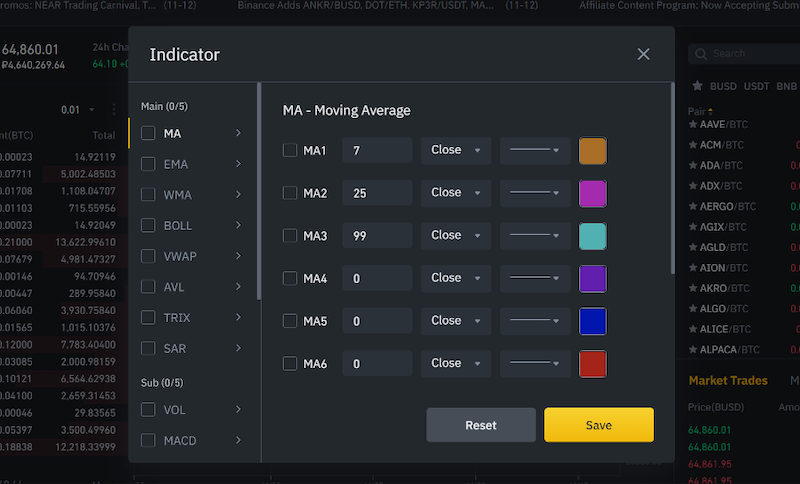Image resolution: width=800 pixels, height=484 pixels.
Task: Toggle the MA2 line checkbox
Action: pyautogui.click(x=290, y=193)
